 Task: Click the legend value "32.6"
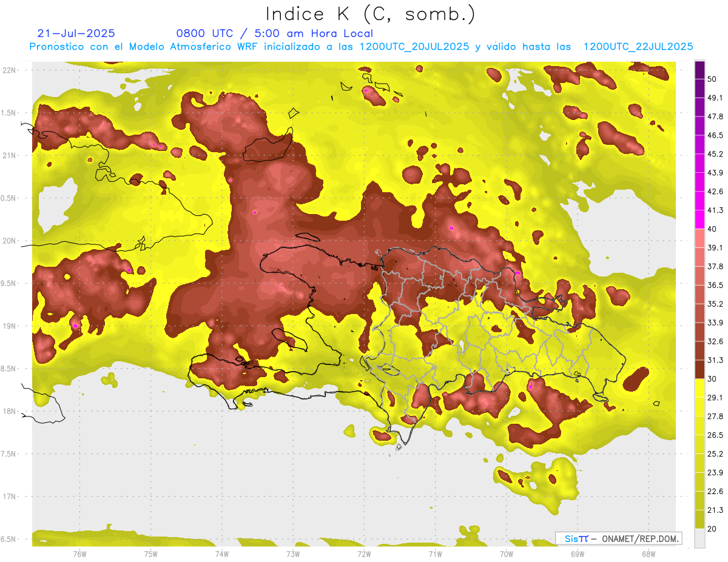716,341
